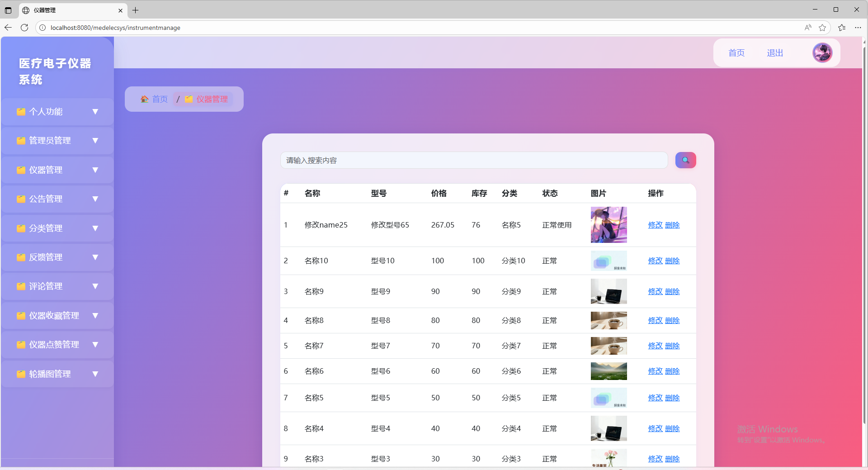Open browser settings ellipsis menu

coord(858,28)
